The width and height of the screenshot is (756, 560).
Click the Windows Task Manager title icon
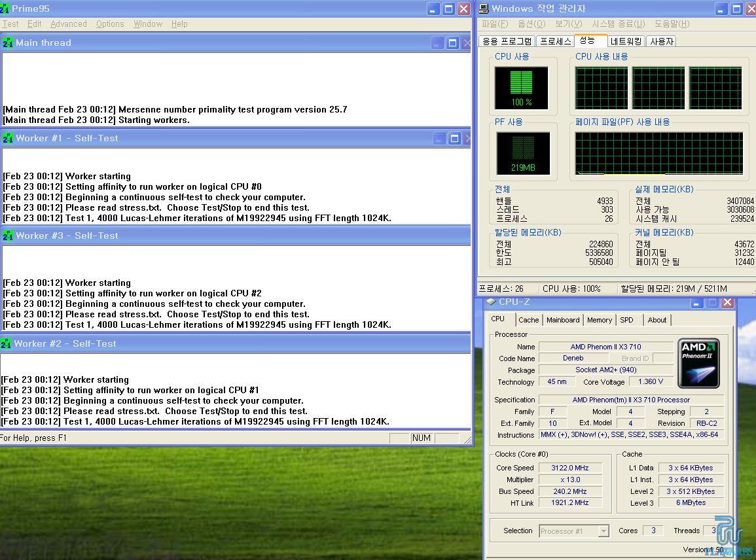pos(484,9)
